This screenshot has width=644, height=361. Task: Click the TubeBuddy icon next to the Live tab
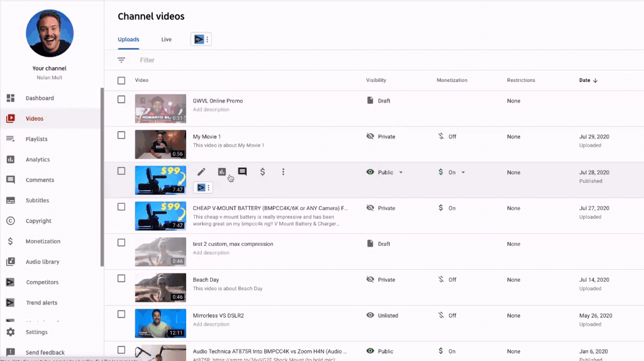199,40
